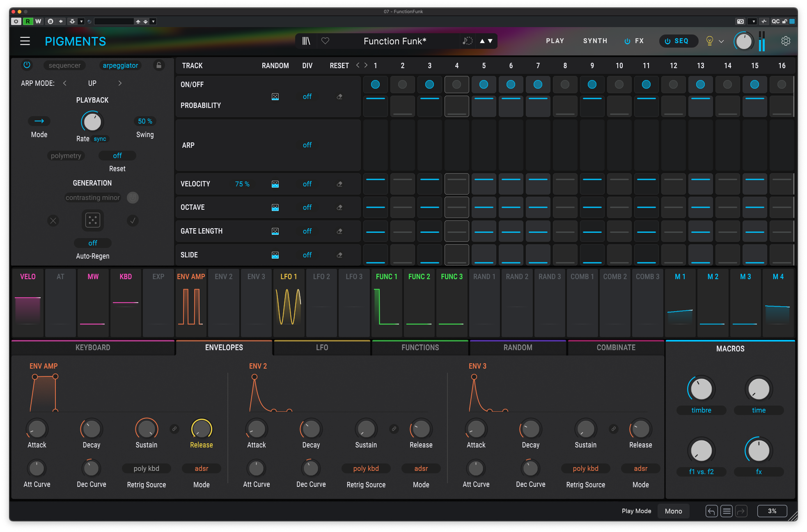Switch to the FUNCTIONS tab
Viewport: 807px width, 532px height.
(x=420, y=348)
